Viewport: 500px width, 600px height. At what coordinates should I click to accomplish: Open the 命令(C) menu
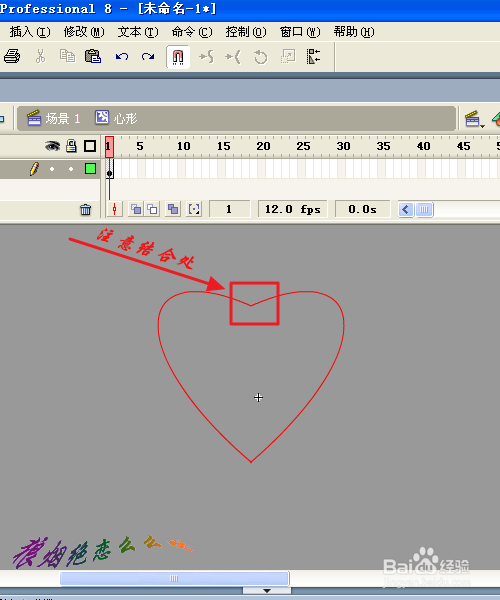click(192, 32)
